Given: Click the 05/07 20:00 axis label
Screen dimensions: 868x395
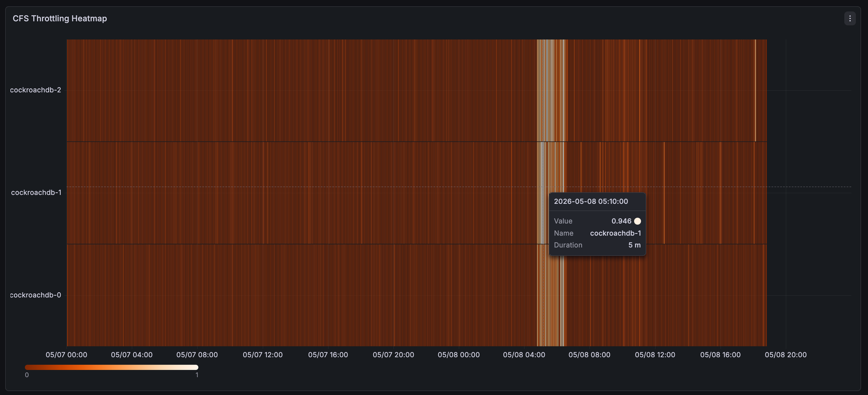Looking at the screenshot, I should coord(394,355).
